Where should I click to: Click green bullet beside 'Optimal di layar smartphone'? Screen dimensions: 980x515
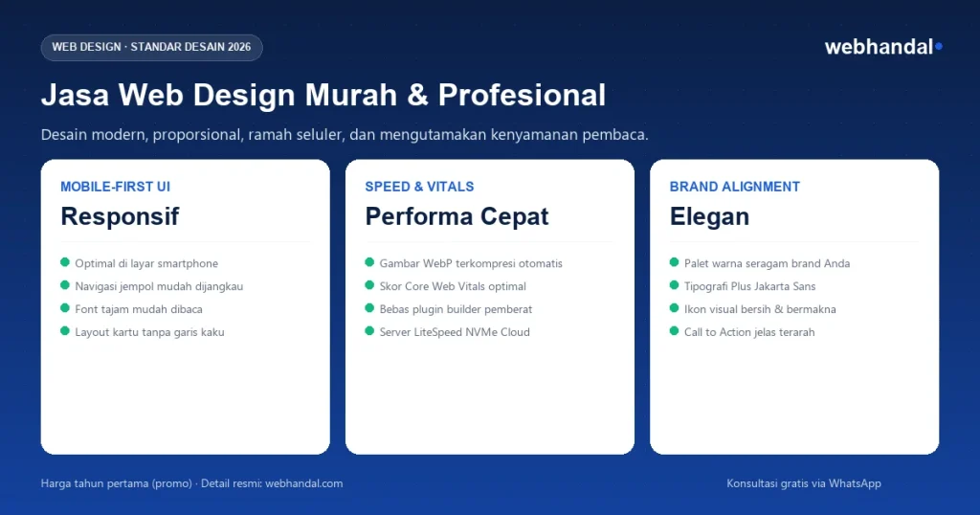point(65,262)
